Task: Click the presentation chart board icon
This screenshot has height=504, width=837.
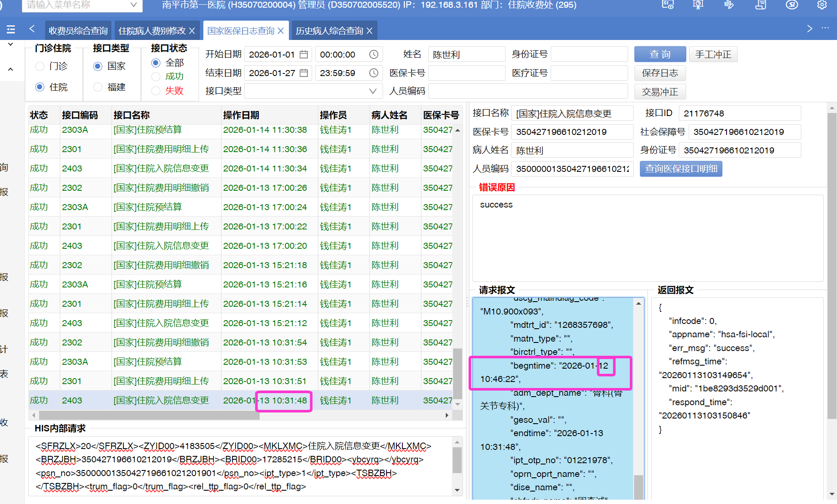Action: [x=698, y=5]
